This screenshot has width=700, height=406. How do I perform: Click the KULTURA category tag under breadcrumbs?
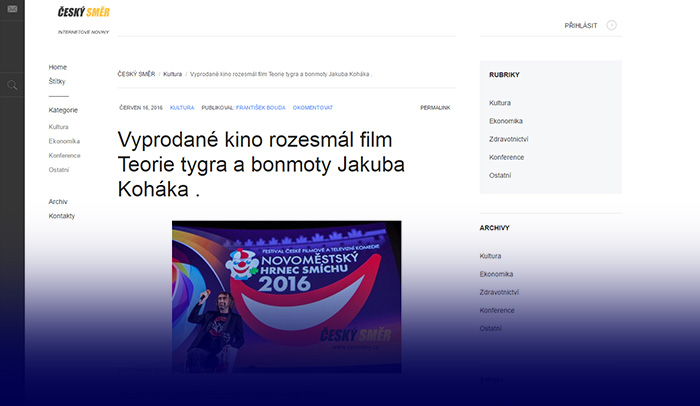click(x=182, y=108)
